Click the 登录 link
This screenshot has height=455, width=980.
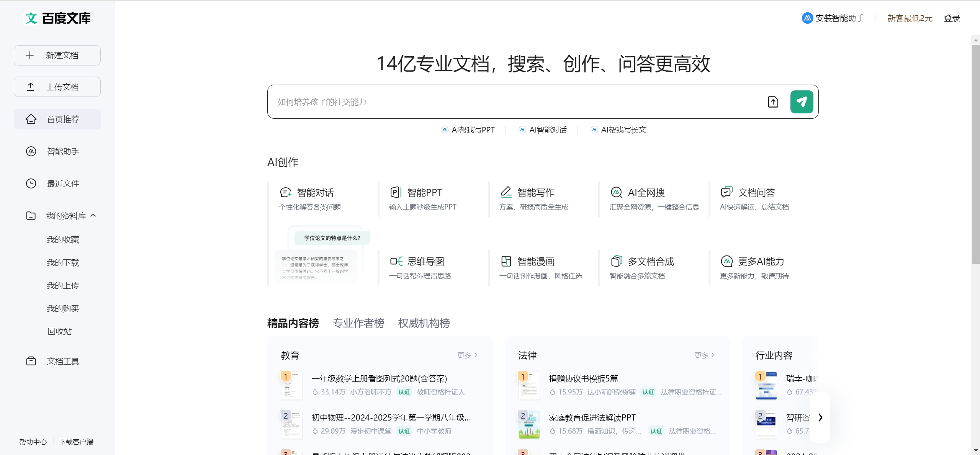tap(951, 18)
